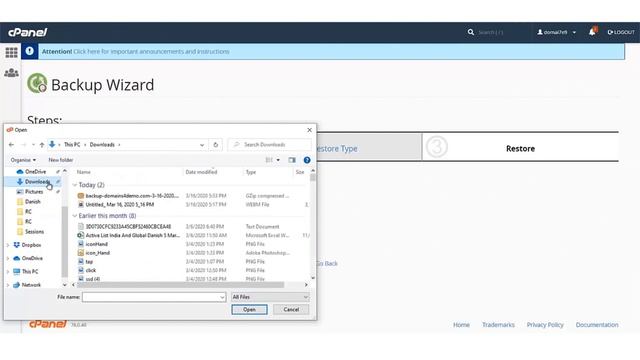Open the Trademarks footer link
Viewport: 640px width, 360px height.
[x=498, y=325]
